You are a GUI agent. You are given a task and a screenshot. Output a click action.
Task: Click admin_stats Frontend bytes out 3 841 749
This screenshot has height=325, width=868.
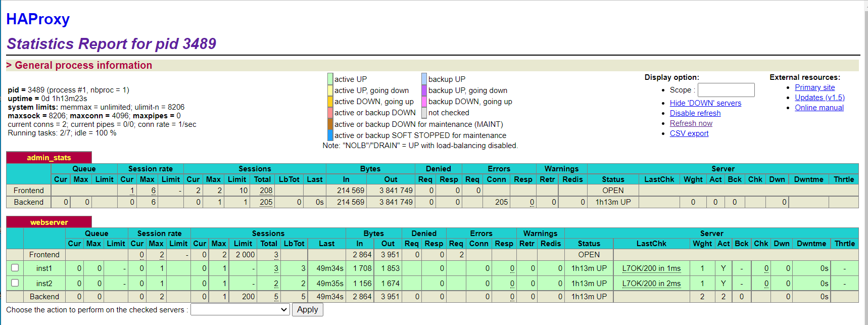click(396, 191)
